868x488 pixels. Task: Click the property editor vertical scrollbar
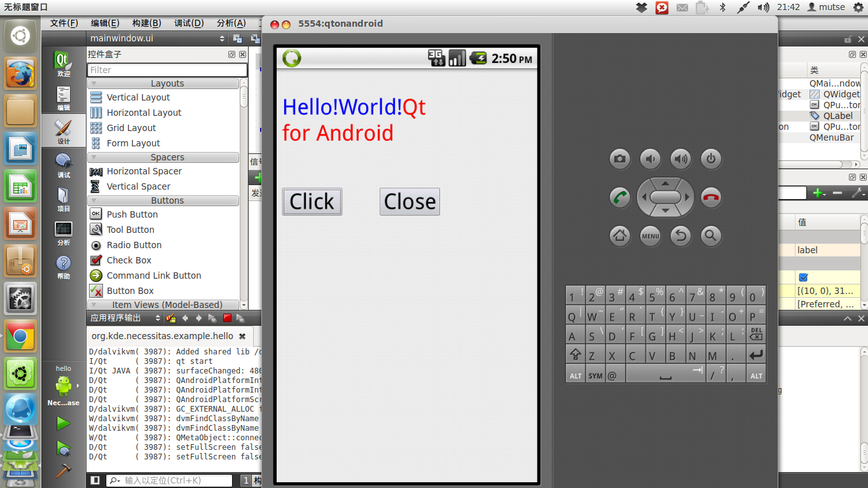(864, 261)
